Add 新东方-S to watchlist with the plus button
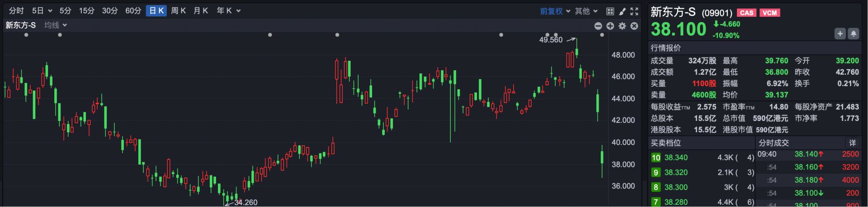The height and width of the screenshot is (207, 868). [840, 34]
